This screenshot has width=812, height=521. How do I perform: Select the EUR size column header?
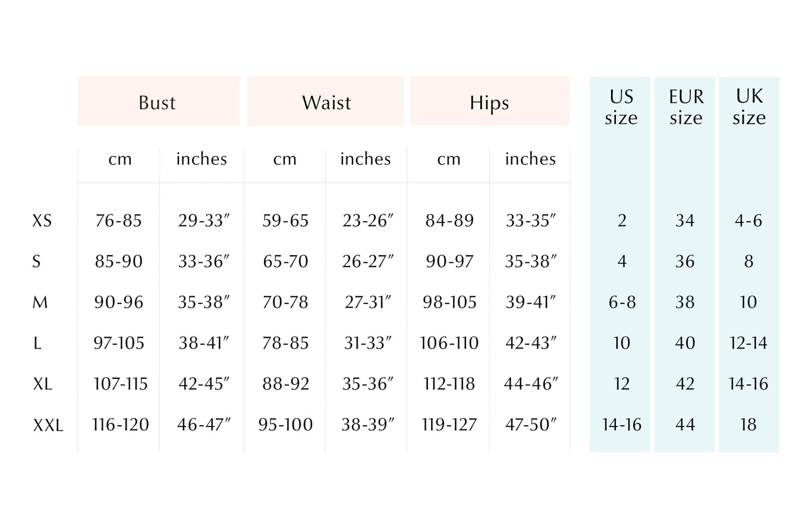[x=685, y=107]
